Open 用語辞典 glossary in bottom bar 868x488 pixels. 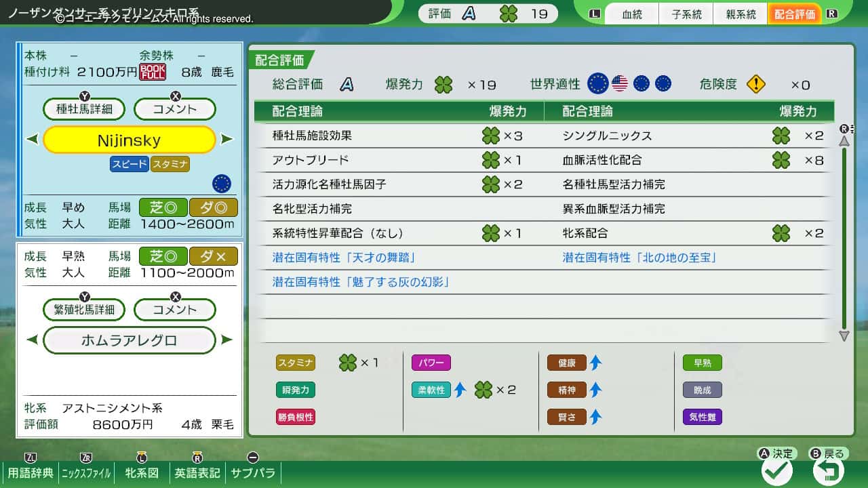31,472
